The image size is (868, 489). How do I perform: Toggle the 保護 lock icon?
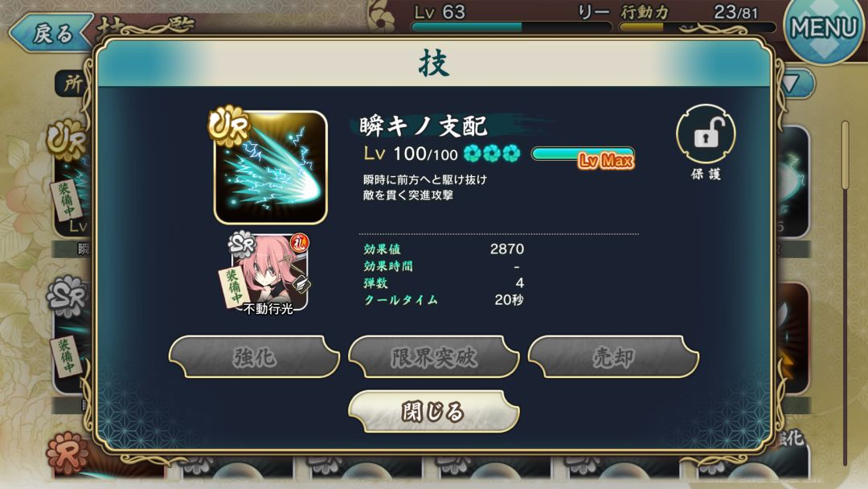pos(706,134)
